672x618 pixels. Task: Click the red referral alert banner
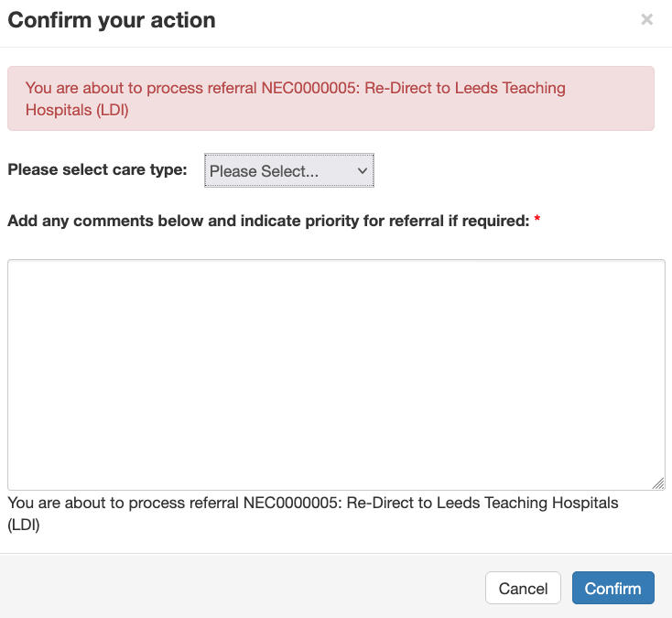(x=331, y=98)
